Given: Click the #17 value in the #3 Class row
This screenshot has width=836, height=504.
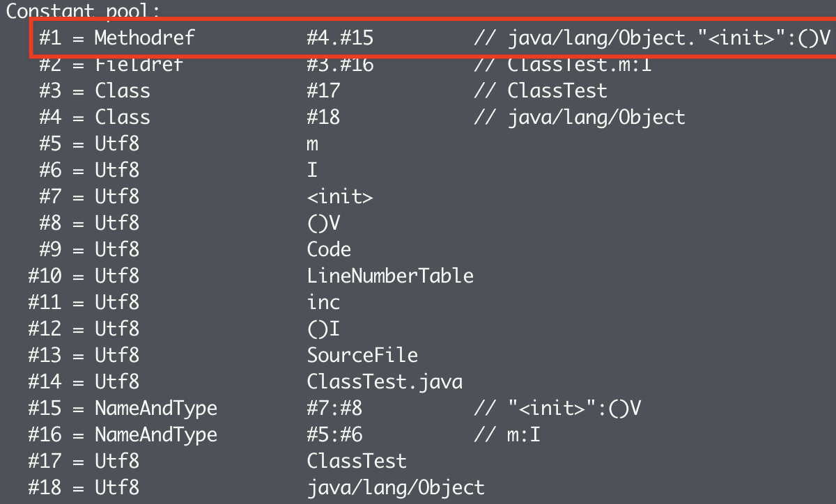Looking at the screenshot, I should [x=323, y=91].
